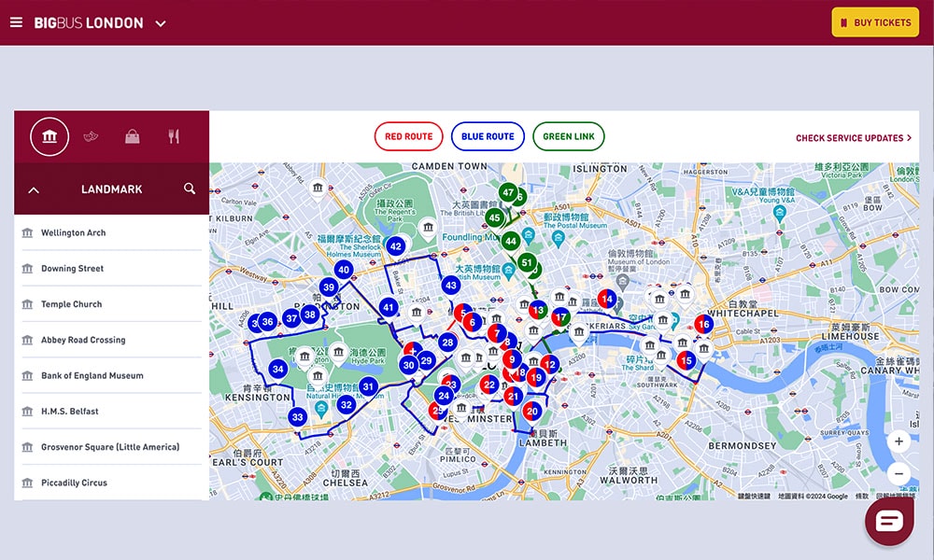Click blue stop marker 43
Viewport: 934px width, 560px height.
pos(451,285)
